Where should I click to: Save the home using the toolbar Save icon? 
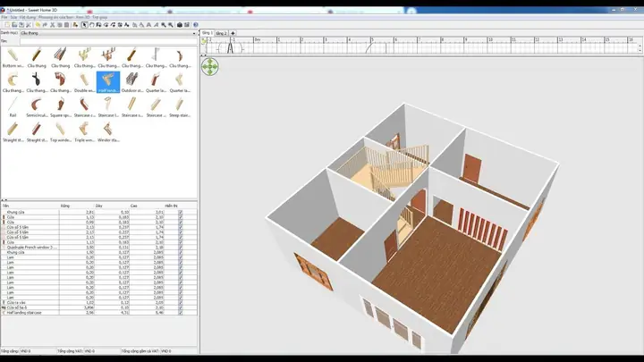pos(21,25)
